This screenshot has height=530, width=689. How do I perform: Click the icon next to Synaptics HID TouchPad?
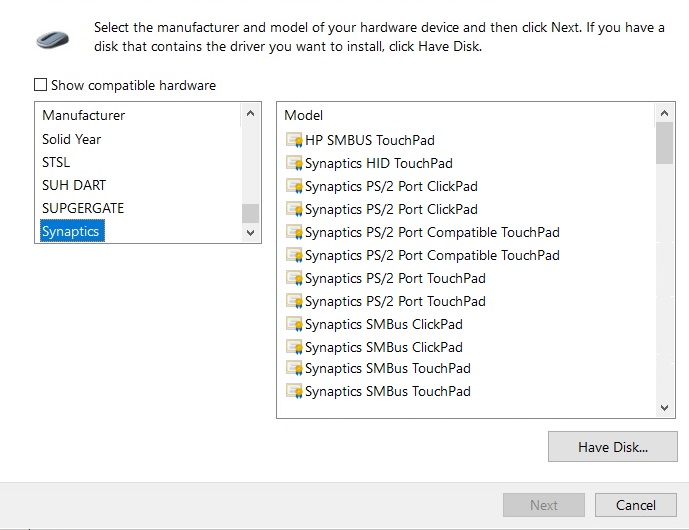pos(294,163)
